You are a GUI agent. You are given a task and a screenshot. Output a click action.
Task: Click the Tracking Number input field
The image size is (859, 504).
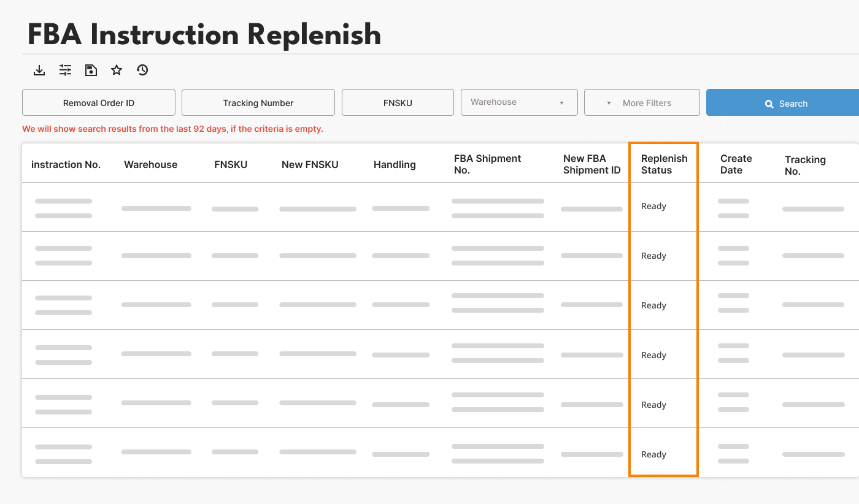[x=258, y=103]
